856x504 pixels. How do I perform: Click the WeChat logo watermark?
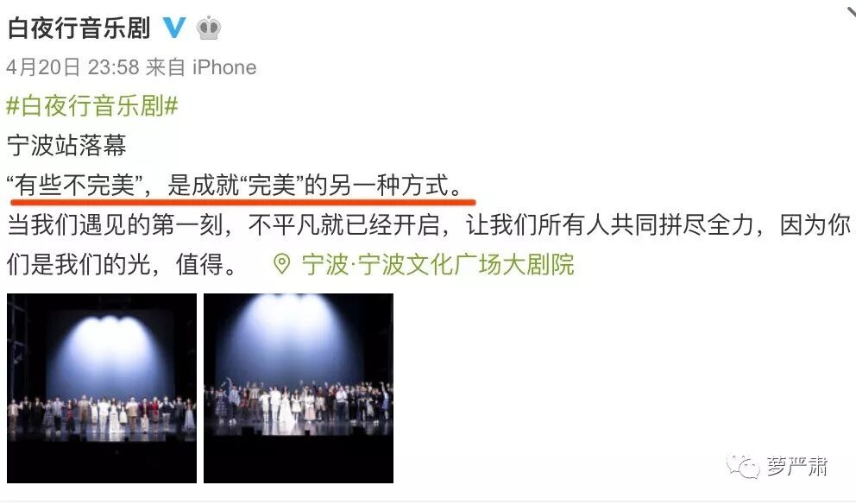click(743, 467)
